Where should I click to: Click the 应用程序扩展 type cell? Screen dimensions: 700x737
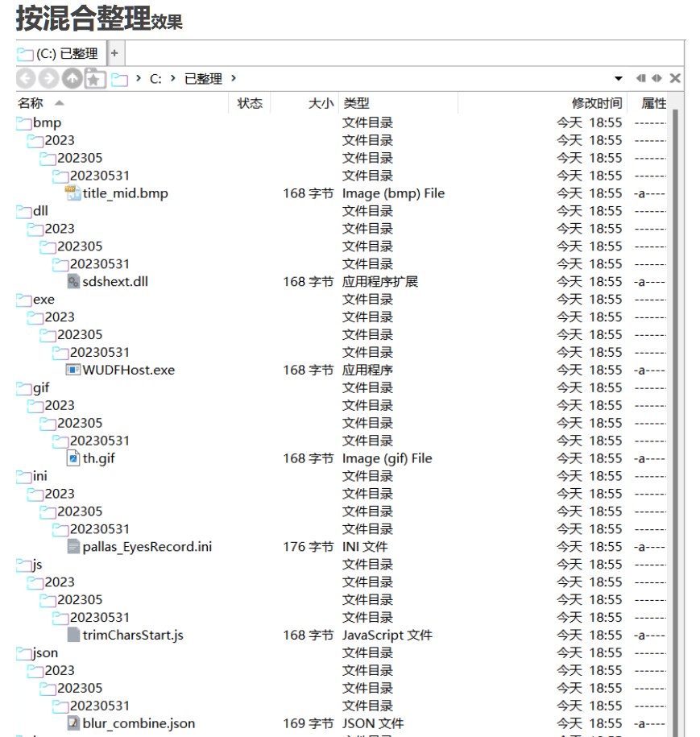pos(380,282)
